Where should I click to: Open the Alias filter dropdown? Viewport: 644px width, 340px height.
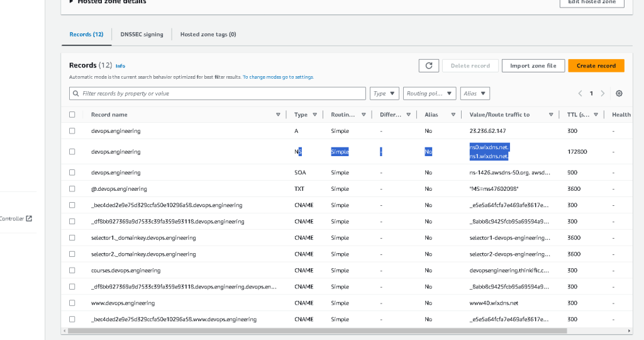click(x=475, y=93)
